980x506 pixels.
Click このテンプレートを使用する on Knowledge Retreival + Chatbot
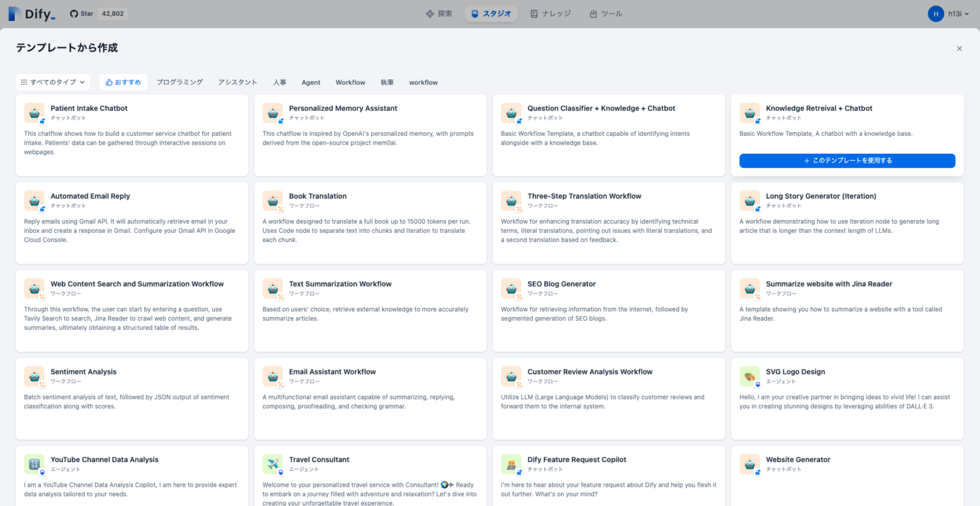click(x=847, y=160)
